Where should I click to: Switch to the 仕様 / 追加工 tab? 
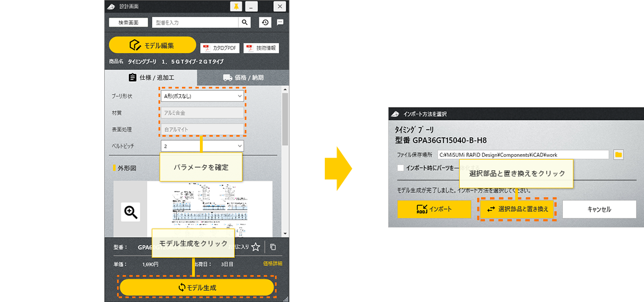tap(151, 77)
